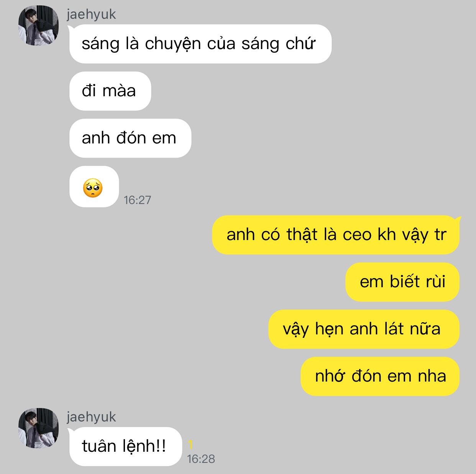The image size is (476, 474).
Task: Click the 16:28 timestamp
Action: click(201, 459)
